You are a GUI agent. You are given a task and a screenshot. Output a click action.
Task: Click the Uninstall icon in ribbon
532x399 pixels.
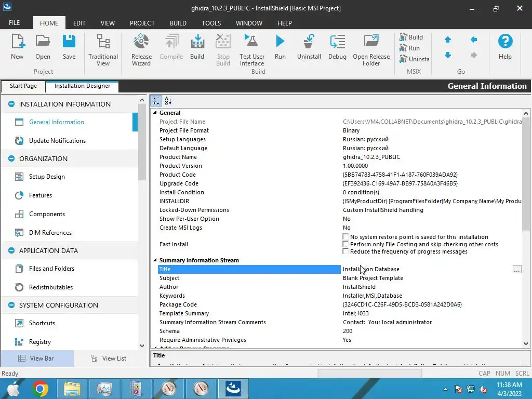point(309,47)
